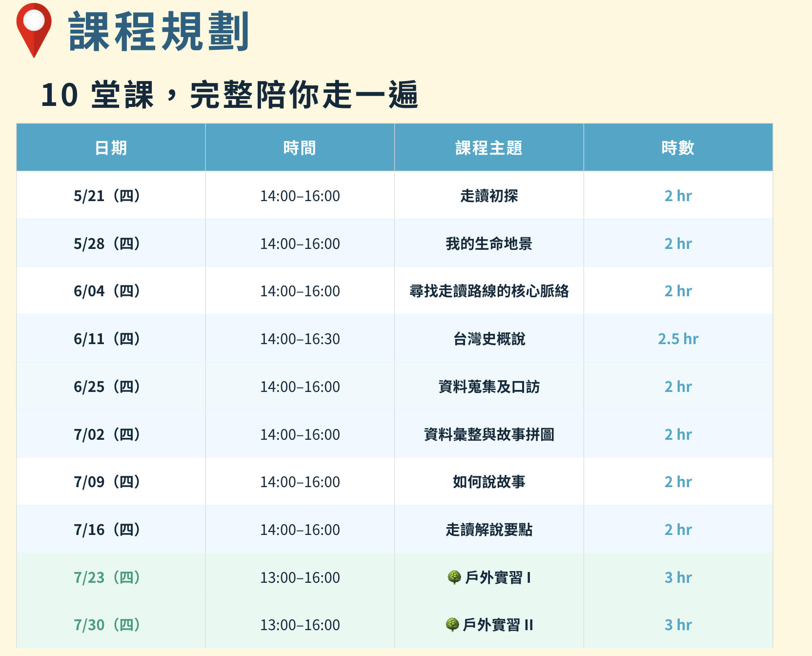Click the 走讀解說要點 course topic
Screen dimensions: 812x656
489,530
